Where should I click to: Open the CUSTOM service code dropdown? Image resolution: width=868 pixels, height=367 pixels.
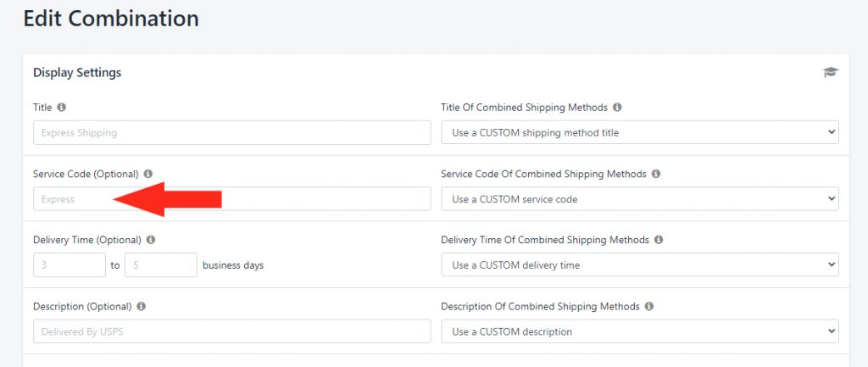pyautogui.click(x=640, y=199)
